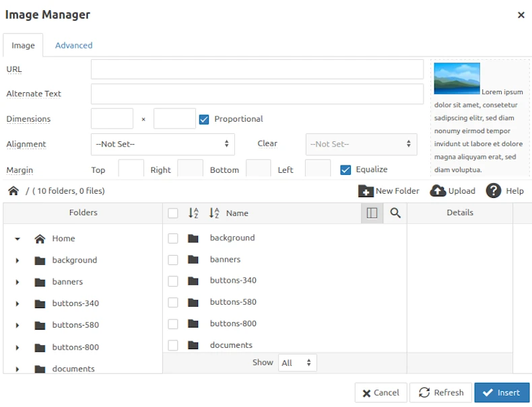Viewport: 532px width, 407px height.
Task: Click the home icon in the breadcrumb bar
Action: point(13,191)
